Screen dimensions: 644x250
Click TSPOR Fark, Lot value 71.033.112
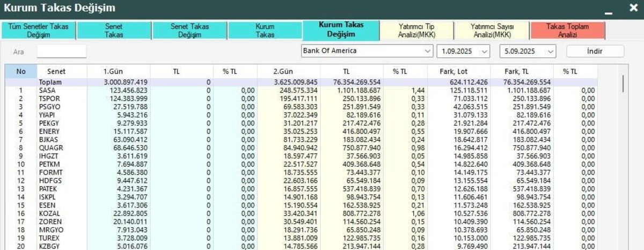[470, 99]
